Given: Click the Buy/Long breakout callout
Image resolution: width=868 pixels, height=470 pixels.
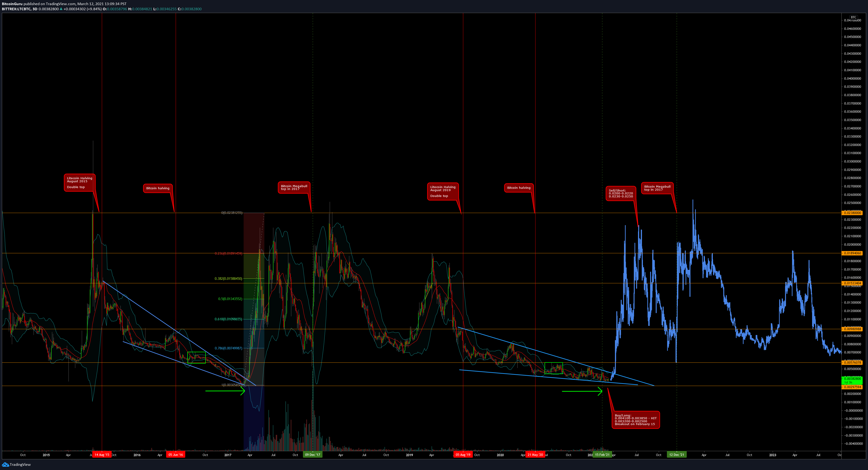Looking at the screenshot, I should point(635,419).
